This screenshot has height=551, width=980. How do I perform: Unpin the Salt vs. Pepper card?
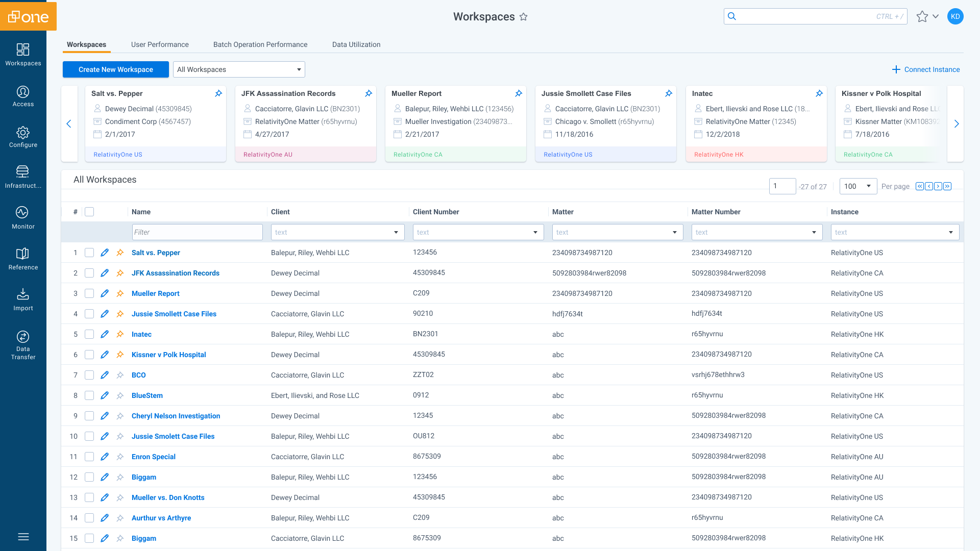coord(218,93)
